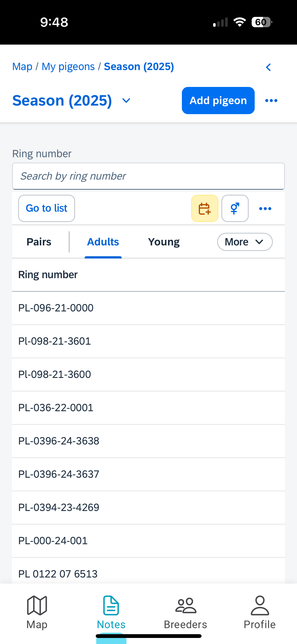Go to Breeders in bottom navigation
Viewport: 297px width, 644px height.
pos(185,612)
